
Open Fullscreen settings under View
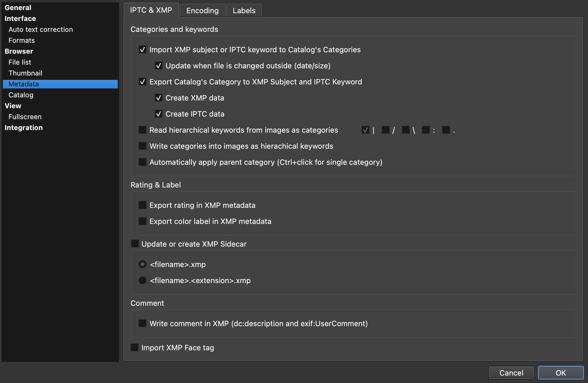pos(25,117)
